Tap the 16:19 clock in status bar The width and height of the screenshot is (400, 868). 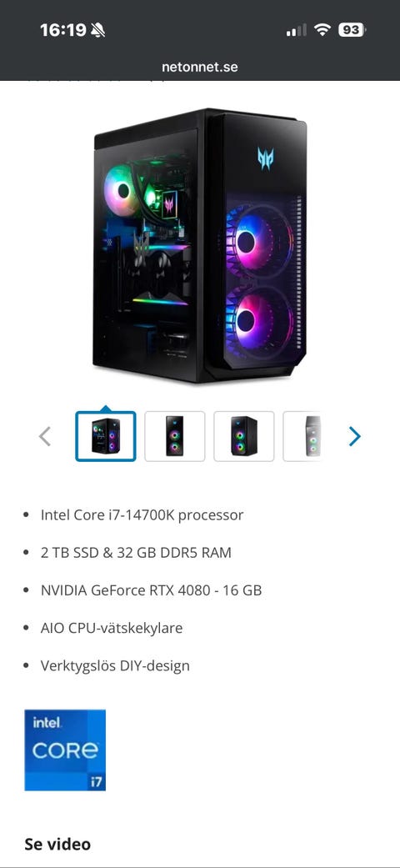click(x=62, y=30)
